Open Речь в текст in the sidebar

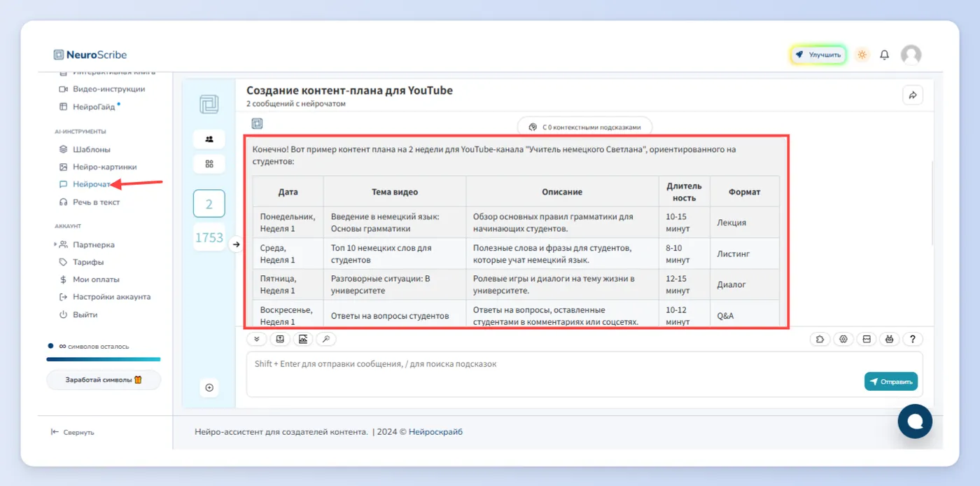tap(90, 202)
